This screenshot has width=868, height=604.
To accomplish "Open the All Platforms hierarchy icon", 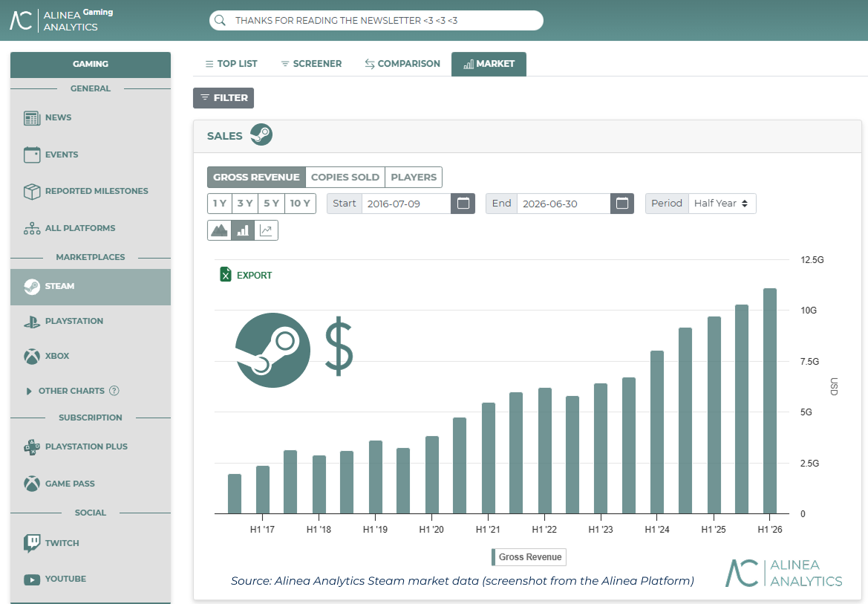I will tap(32, 228).
